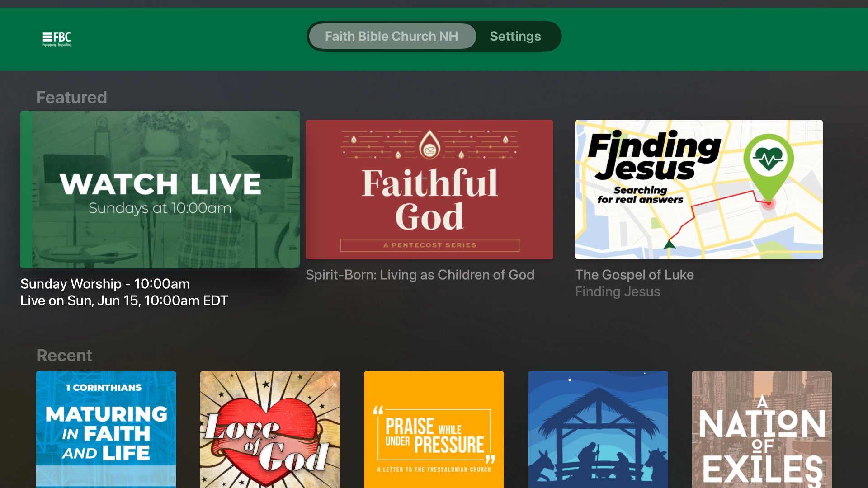
Task: Click Live on Sun, Jun 15 schedule text
Action: point(124,300)
